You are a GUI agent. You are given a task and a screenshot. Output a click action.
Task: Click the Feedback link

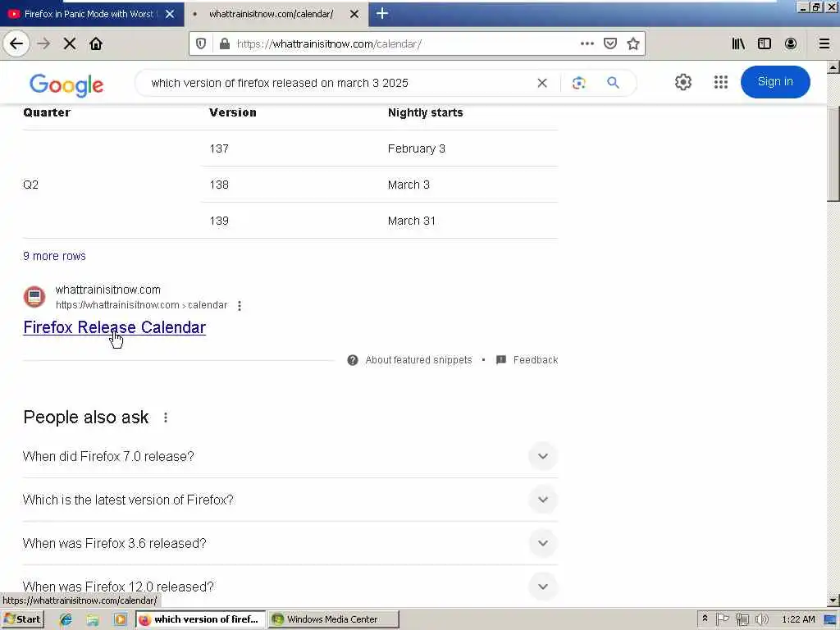535,360
